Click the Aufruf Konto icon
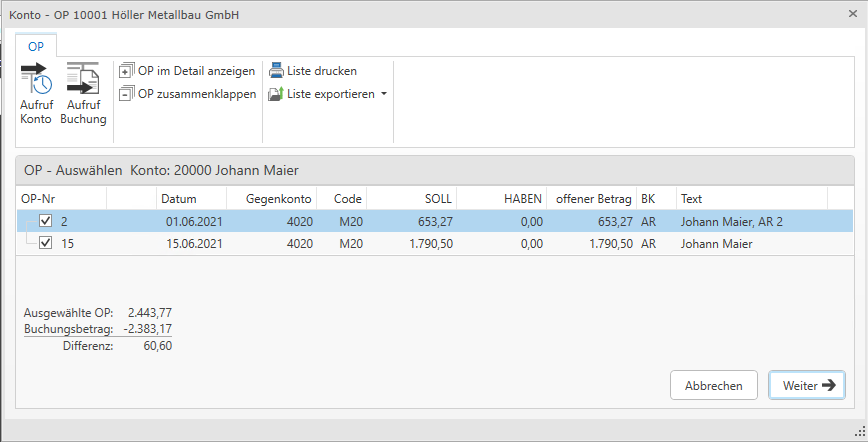Screen dimensions: 868x442 35,79
